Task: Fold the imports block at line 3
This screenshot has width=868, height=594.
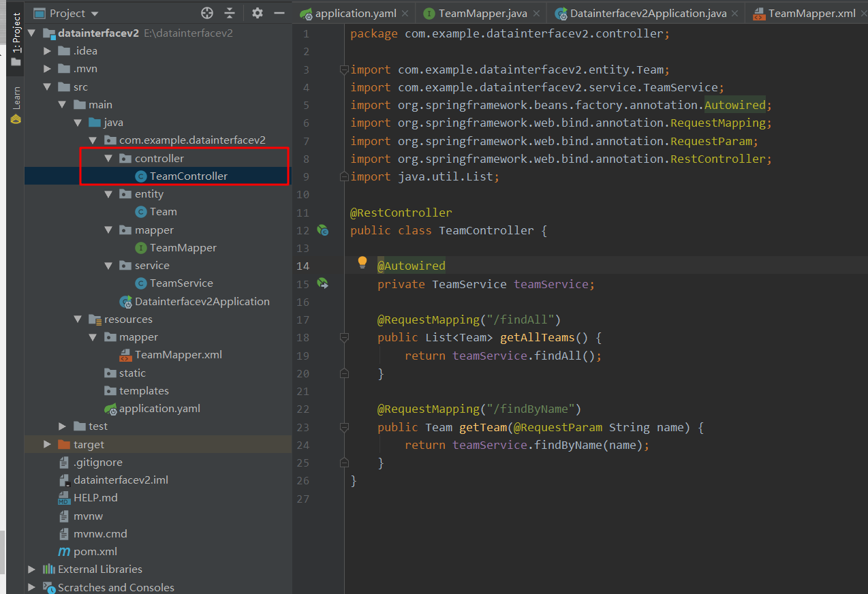Action: pyautogui.click(x=344, y=69)
